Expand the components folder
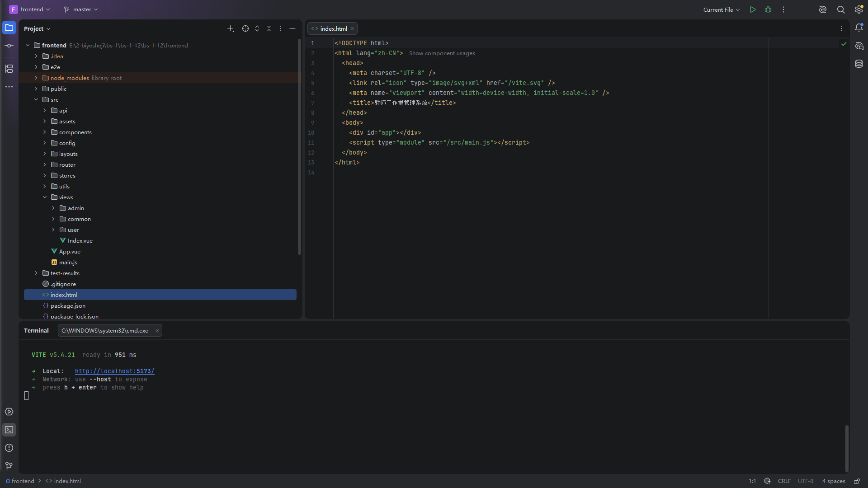This screenshot has height=488, width=868. (45, 132)
